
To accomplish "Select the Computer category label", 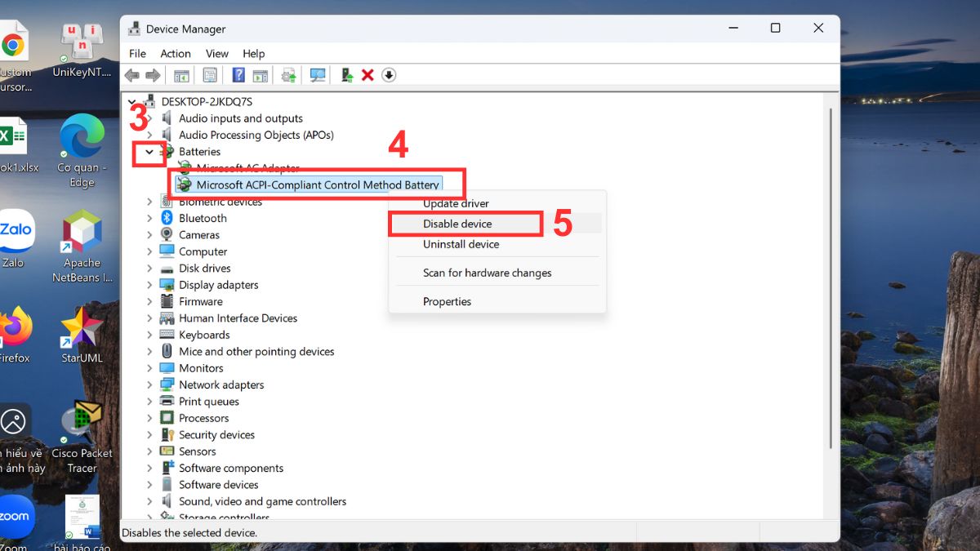I will [203, 251].
